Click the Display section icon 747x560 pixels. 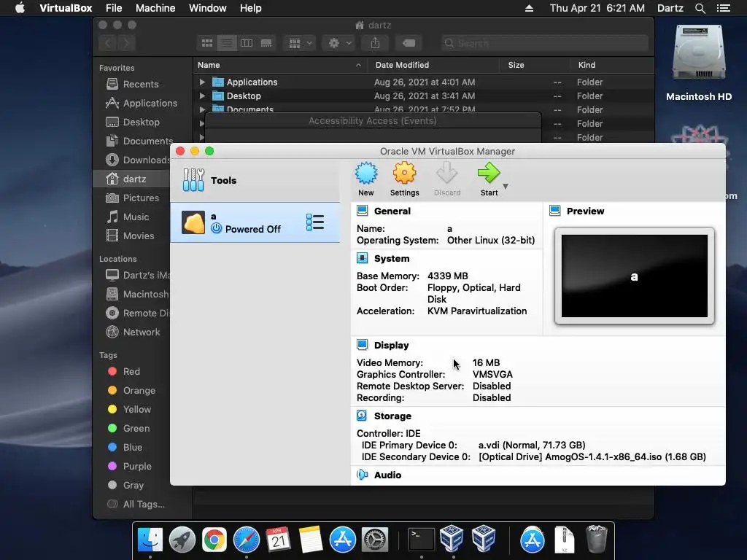(x=362, y=345)
